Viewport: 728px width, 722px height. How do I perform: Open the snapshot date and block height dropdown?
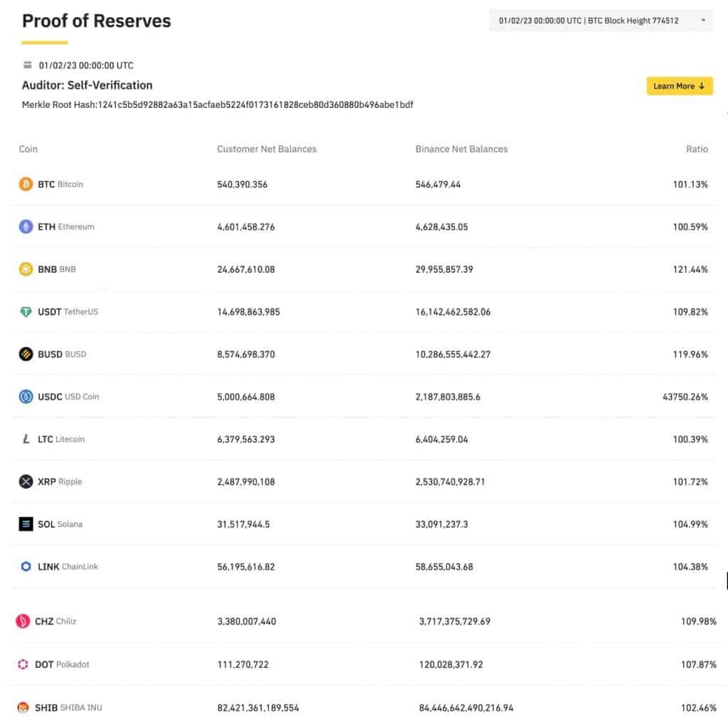(x=600, y=21)
